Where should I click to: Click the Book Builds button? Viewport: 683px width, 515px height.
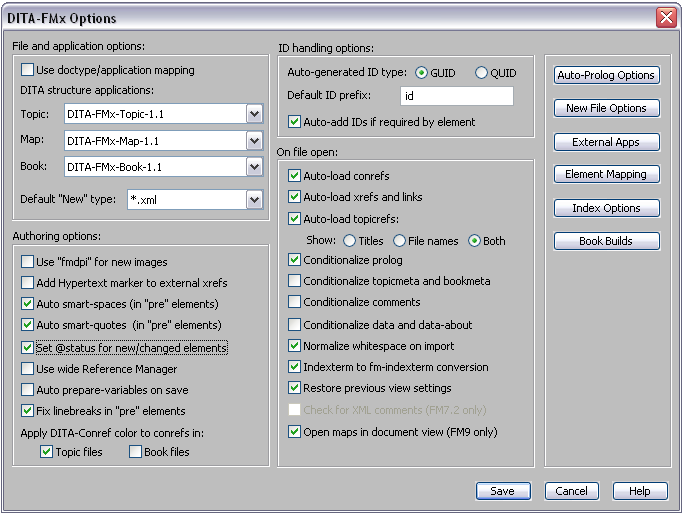coord(606,241)
